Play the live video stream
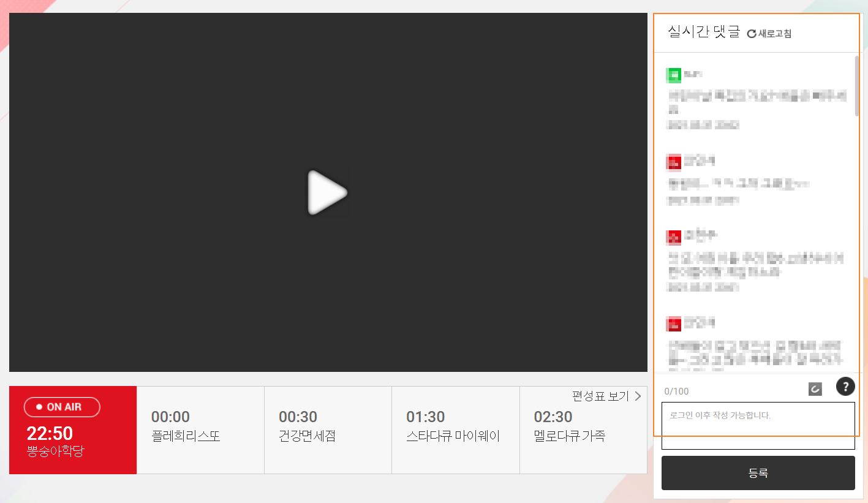 [x=328, y=192]
